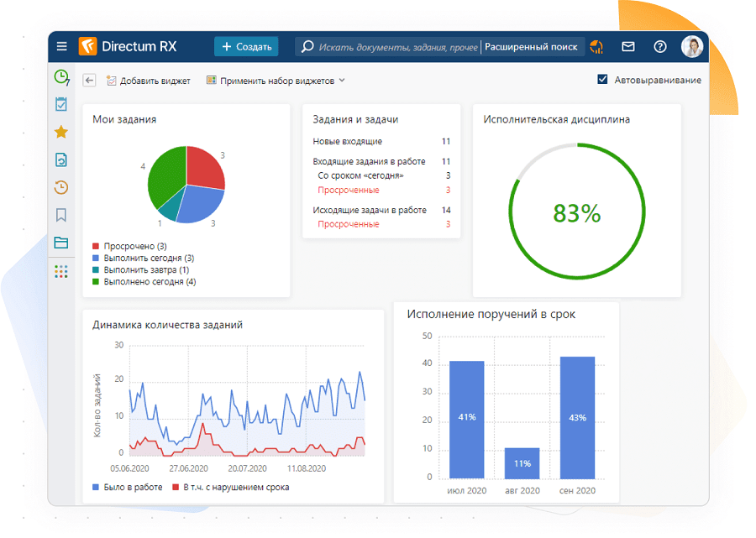Open the orange dashboard chart icon

point(596,47)
